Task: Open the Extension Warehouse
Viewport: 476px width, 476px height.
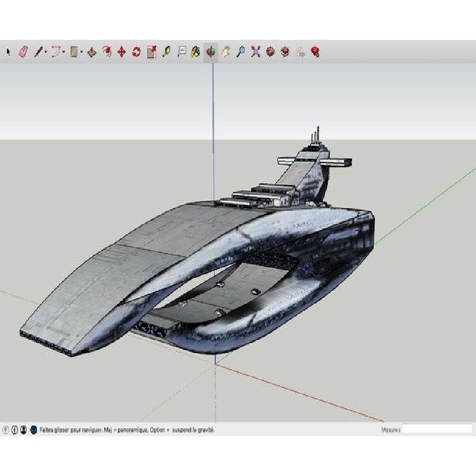Action: click(285, 52)
